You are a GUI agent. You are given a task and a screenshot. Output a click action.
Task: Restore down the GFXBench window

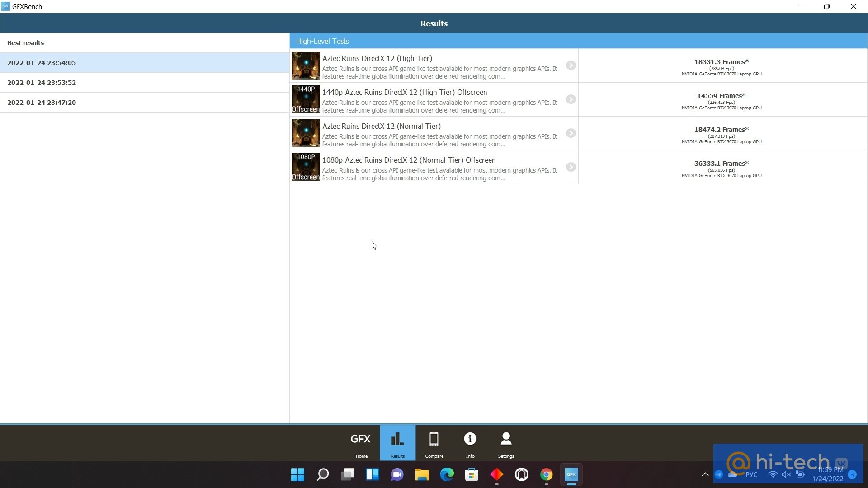click(827, 6)
